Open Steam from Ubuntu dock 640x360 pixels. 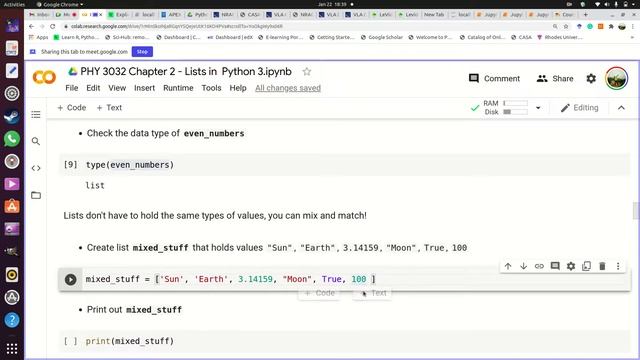click(x=12, y=116)
